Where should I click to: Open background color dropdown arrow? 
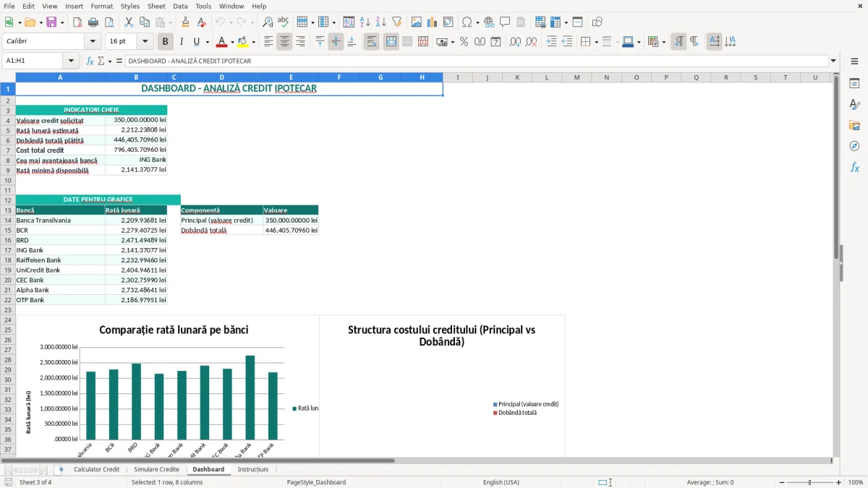pos(253,42)
